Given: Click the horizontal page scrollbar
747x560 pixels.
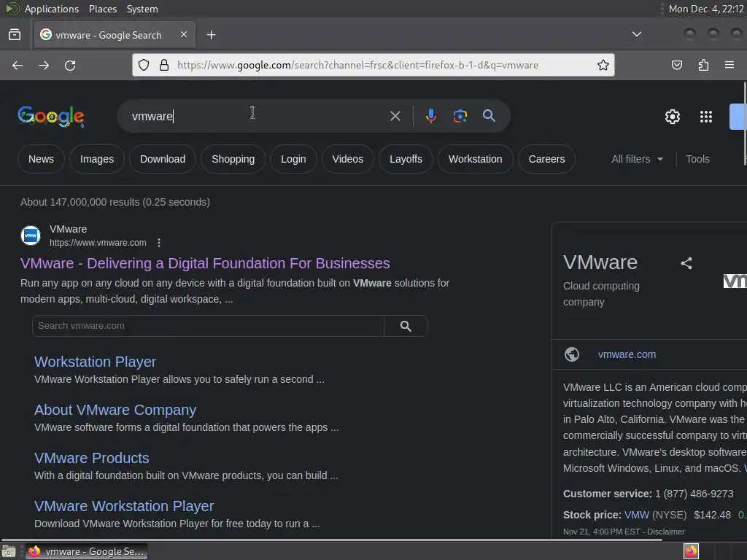Looking at the screenshot, I should [331, 540].
